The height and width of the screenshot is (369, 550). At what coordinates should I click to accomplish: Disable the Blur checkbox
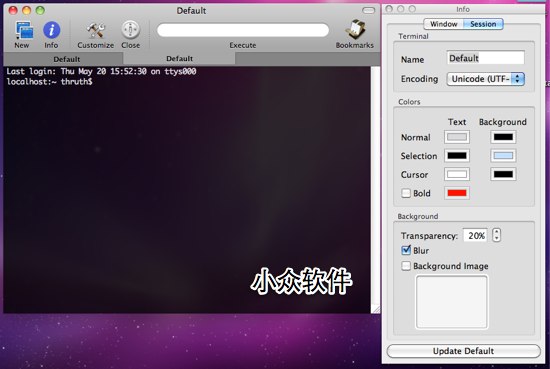406,250
